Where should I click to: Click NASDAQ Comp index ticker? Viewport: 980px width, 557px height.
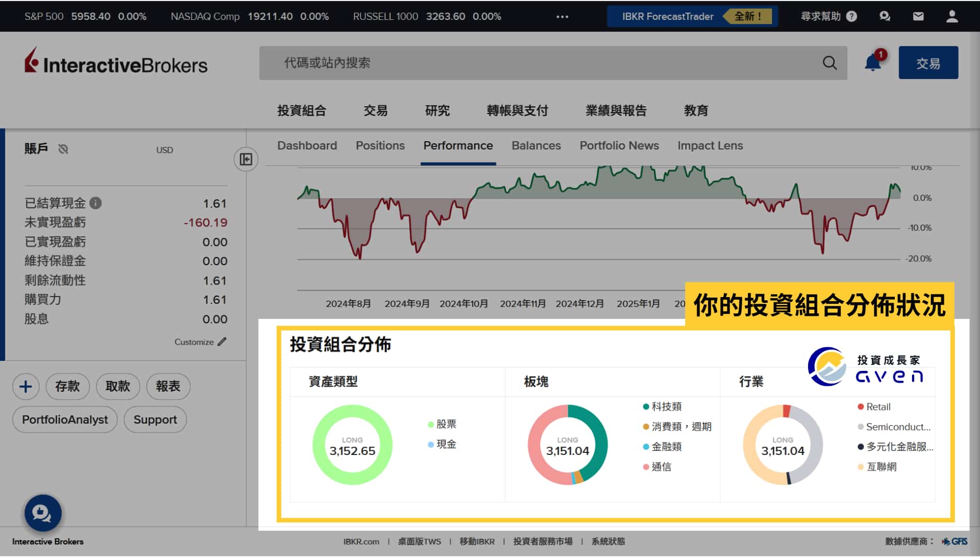point(249,16)
